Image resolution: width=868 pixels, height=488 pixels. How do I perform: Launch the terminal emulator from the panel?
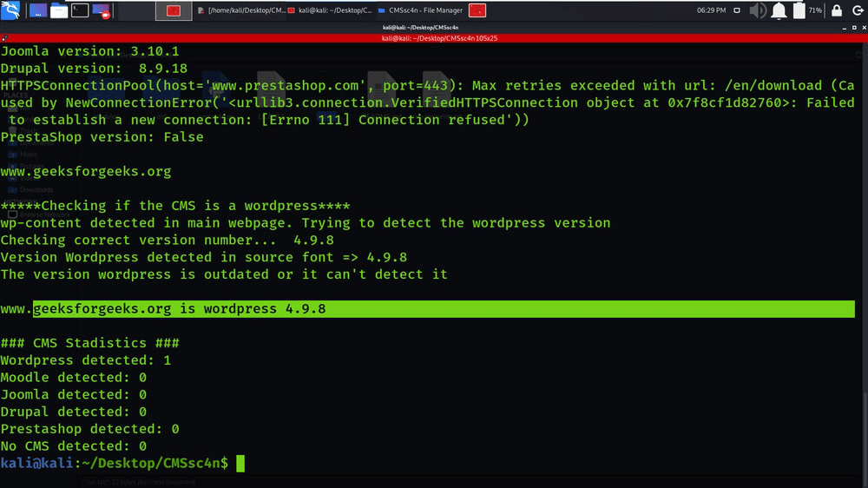pyautogui.click(x=80, y=10)
